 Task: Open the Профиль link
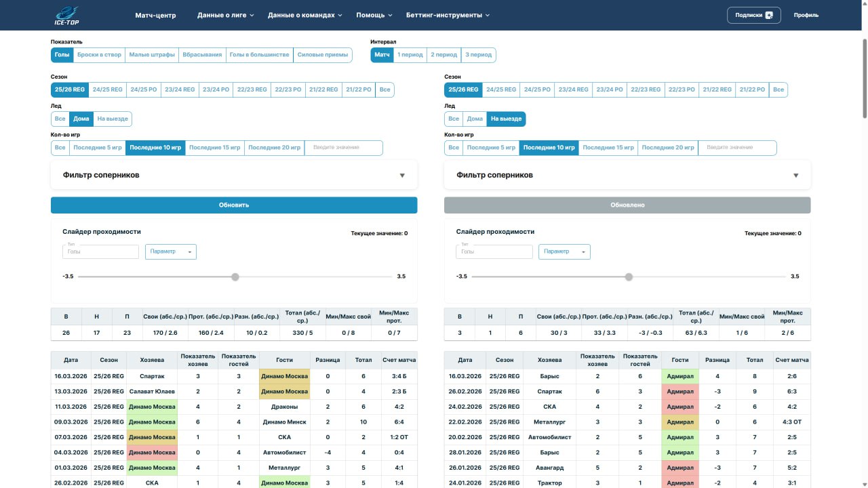806,15
